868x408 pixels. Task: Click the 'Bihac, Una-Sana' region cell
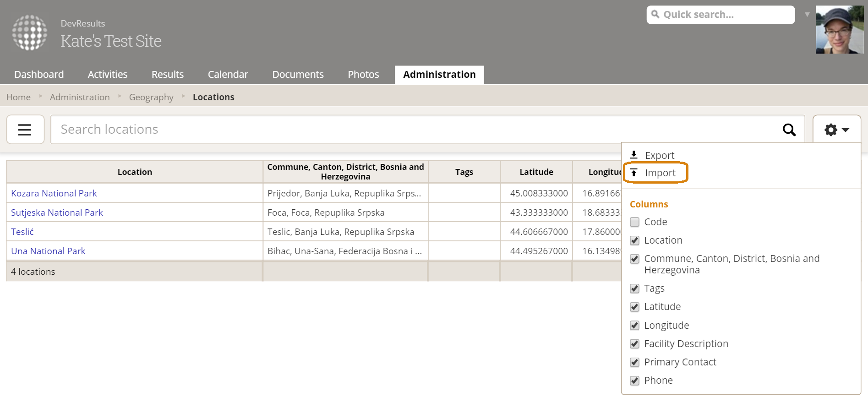coord(344,251)
